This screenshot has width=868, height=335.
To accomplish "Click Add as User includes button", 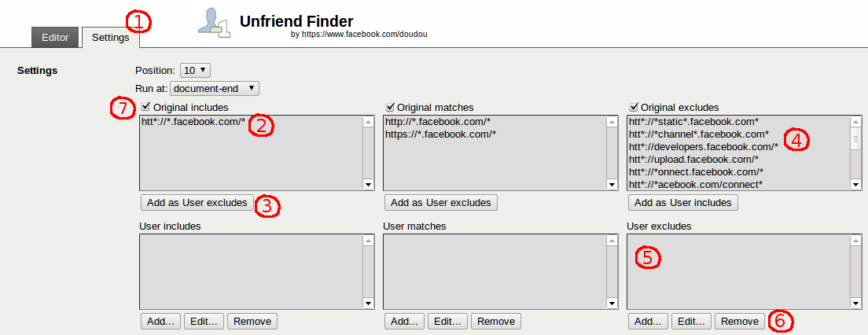I will tap(682, 203).
